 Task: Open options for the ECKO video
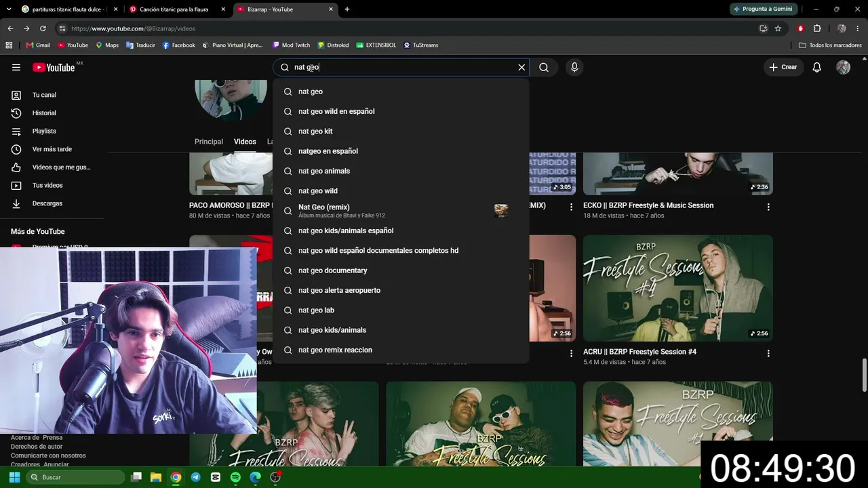pos(768,207)
